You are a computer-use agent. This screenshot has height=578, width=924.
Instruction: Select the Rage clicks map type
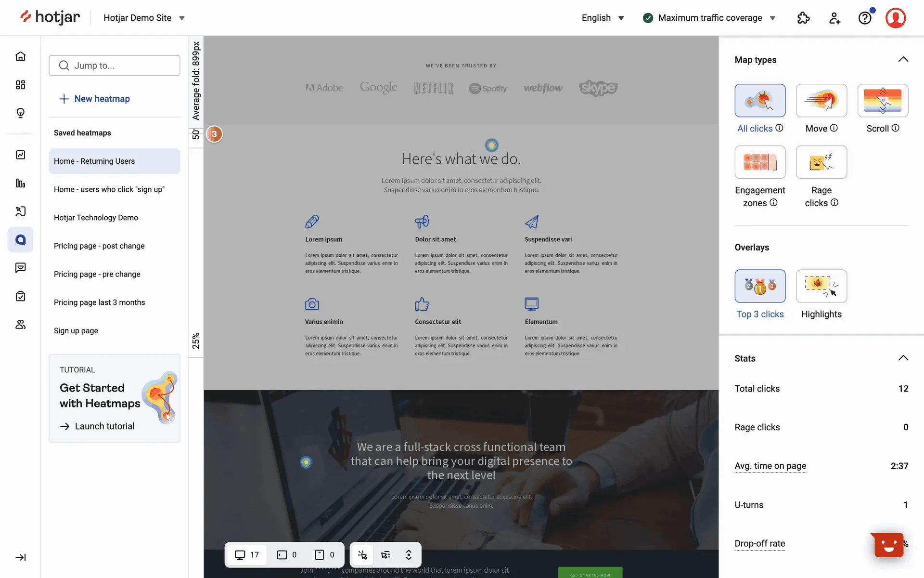(821, 162)
